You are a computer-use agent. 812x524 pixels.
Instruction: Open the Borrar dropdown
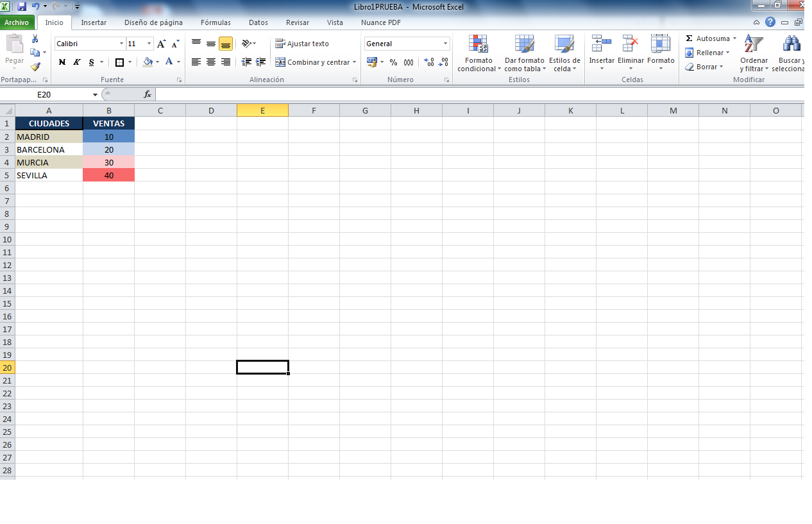pyautogui.click(x=704, y=67)
